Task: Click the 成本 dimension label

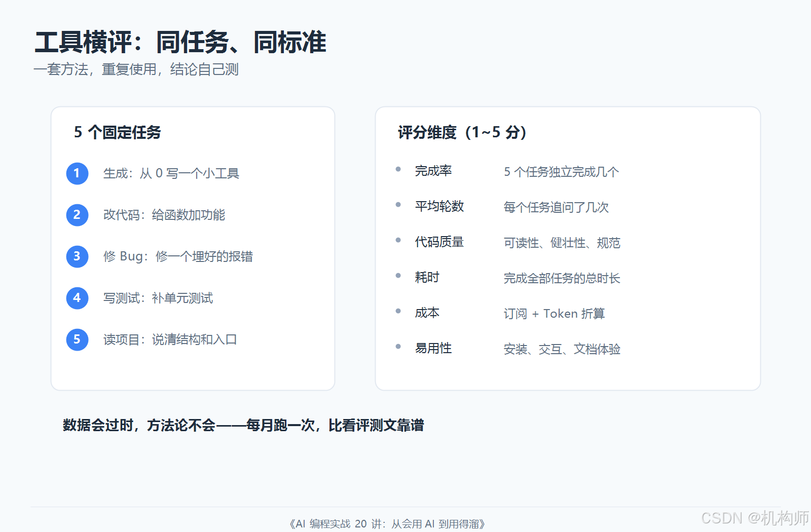Action: (x=427, y=313)
